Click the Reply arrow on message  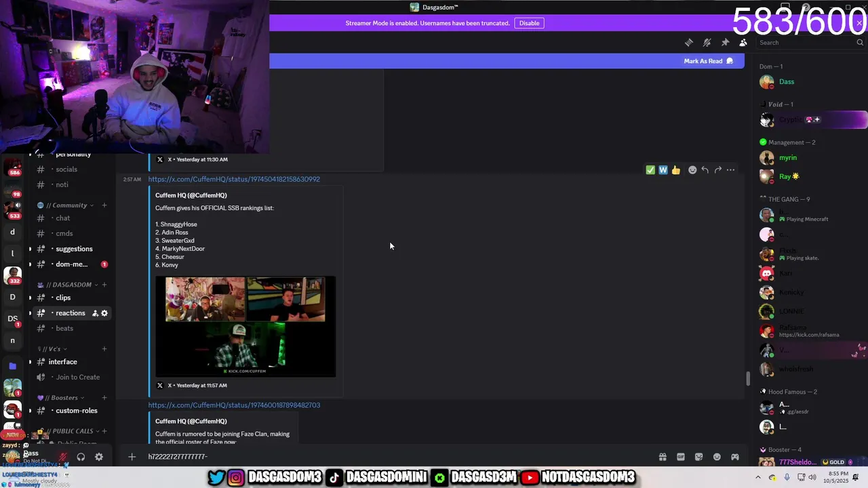click(705, 170)
